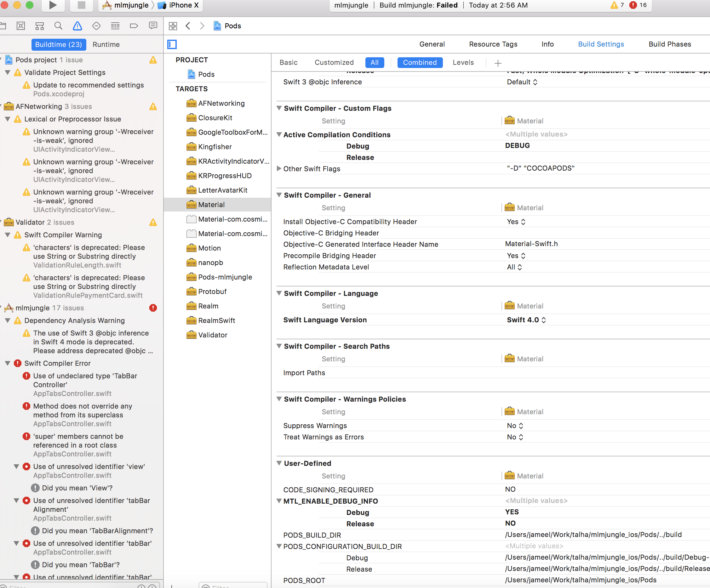Image resolution: width=710 pixels, height=588 pixels.
Task: Change Suppress Warnings value
Action: pyautogui.click(x=515, y=426)
